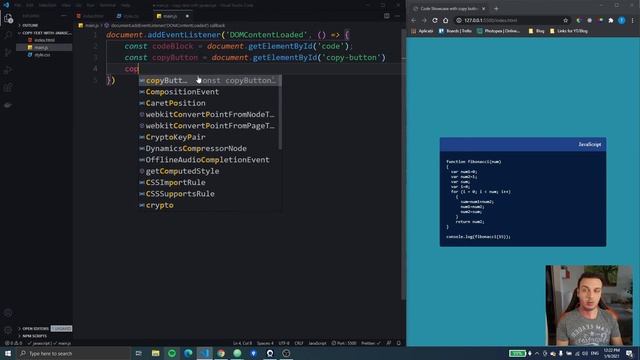Open the Extensions view in activity bar
The width and height of the screenshot is (640, 360).
click(8, 87)
